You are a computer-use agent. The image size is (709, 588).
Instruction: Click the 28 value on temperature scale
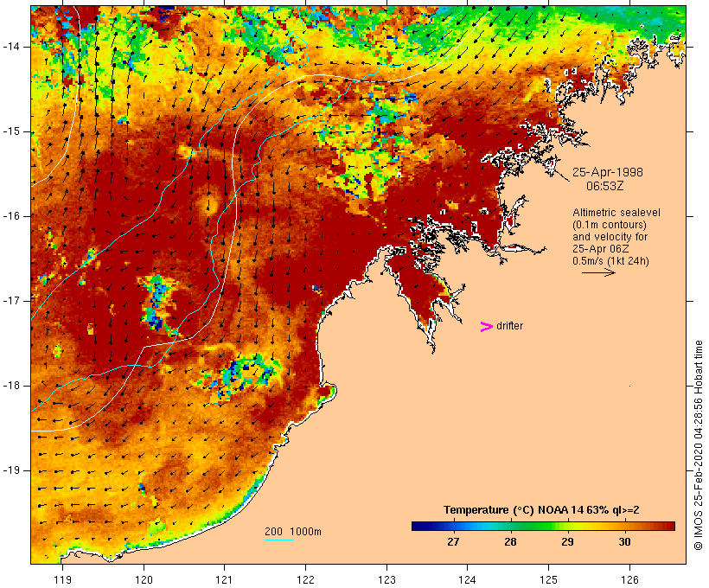[510, 541]
